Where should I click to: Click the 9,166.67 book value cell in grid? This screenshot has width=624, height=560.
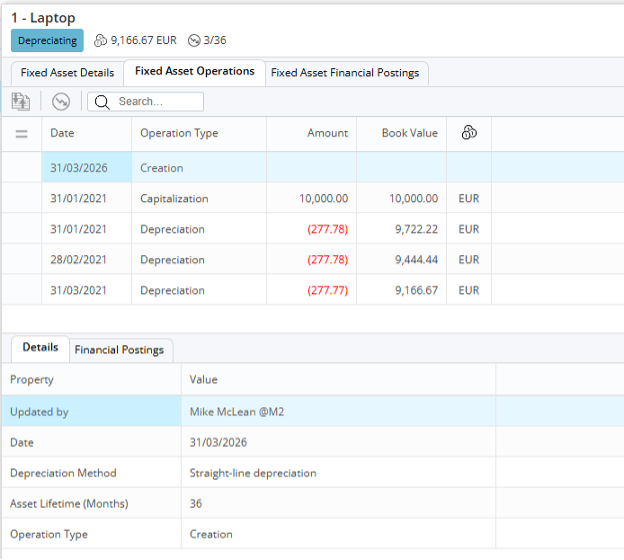pyautogui.click(x=401, y=291)
